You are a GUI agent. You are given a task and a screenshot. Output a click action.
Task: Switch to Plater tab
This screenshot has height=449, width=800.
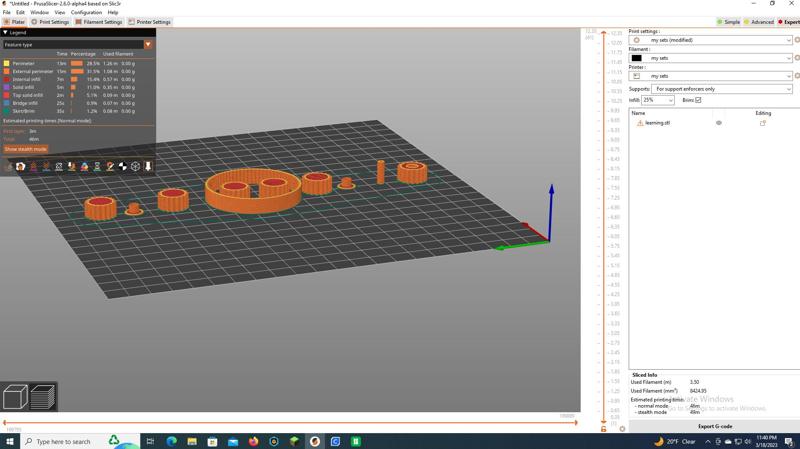(14, 22)
